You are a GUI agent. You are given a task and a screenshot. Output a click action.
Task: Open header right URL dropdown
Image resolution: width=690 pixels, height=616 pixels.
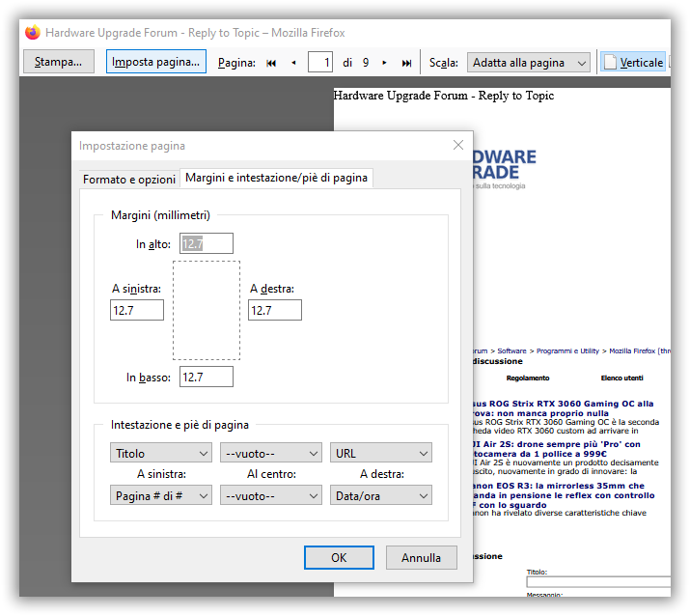[x=381, y=453]
